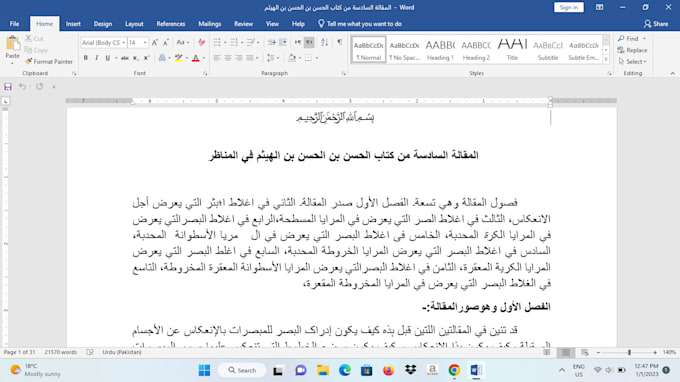Toggle Underline formatting
This screenshot has width=680, height=382.
point(108,58)
